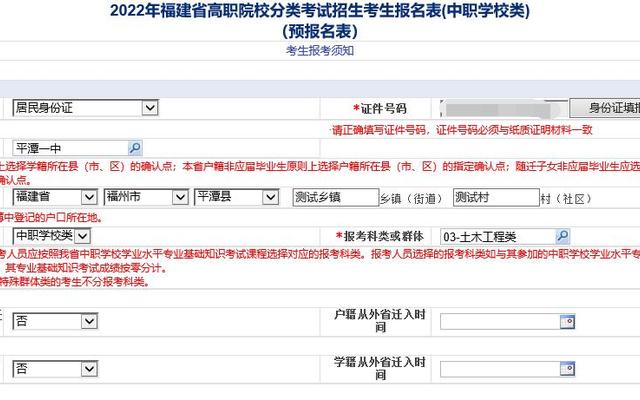This screenshot has height=400, width=640.
Task: Click the search icon beside 平潭一中
Action: pos(135,148)
